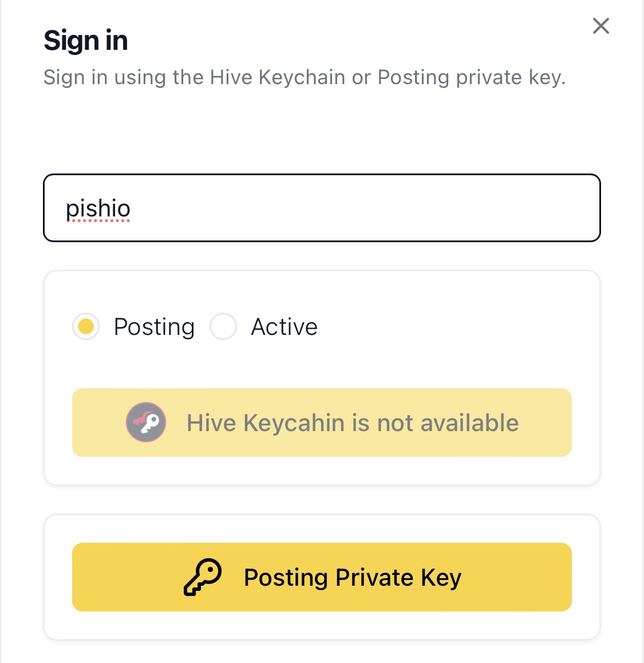The height and width of the screenshot is (663, 644).
Task: Select the Active radio button
Action: click(223, 326)
